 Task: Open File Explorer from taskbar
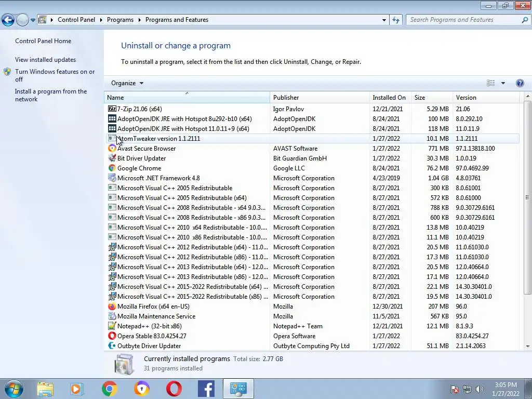point(45,389)
